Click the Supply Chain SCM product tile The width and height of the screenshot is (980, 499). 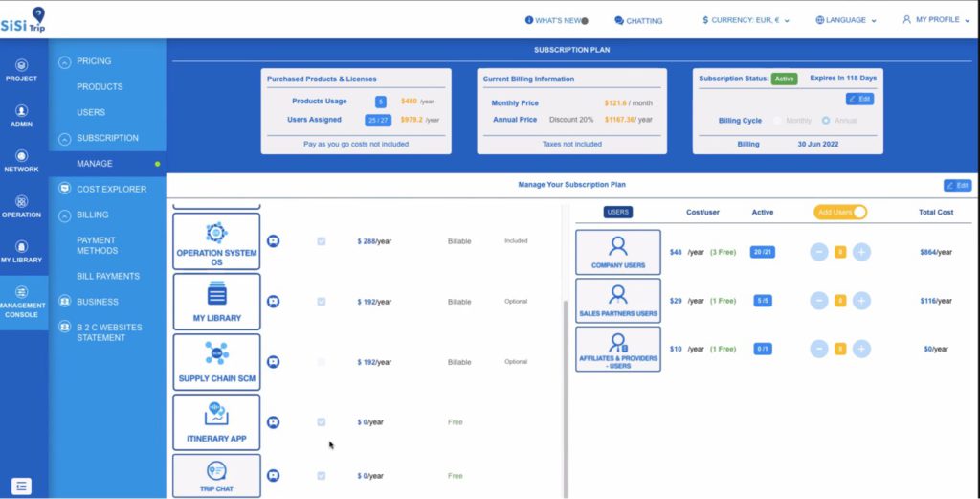216,362
